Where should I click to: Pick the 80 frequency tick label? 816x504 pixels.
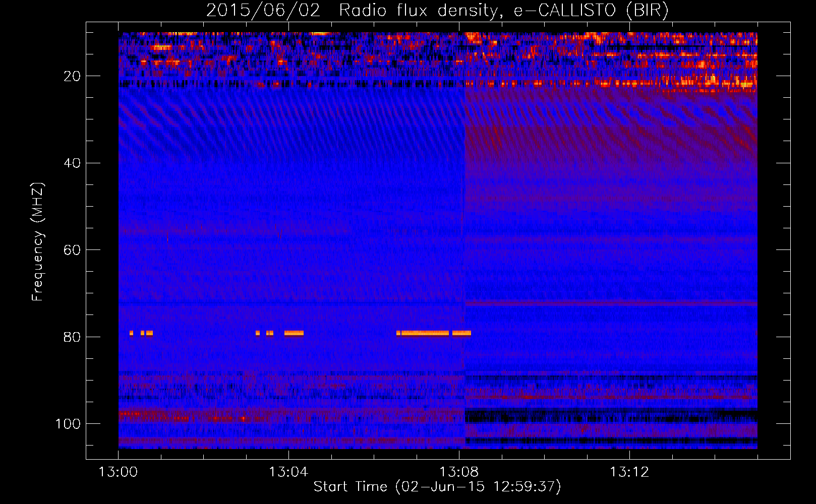pos(73,337)
